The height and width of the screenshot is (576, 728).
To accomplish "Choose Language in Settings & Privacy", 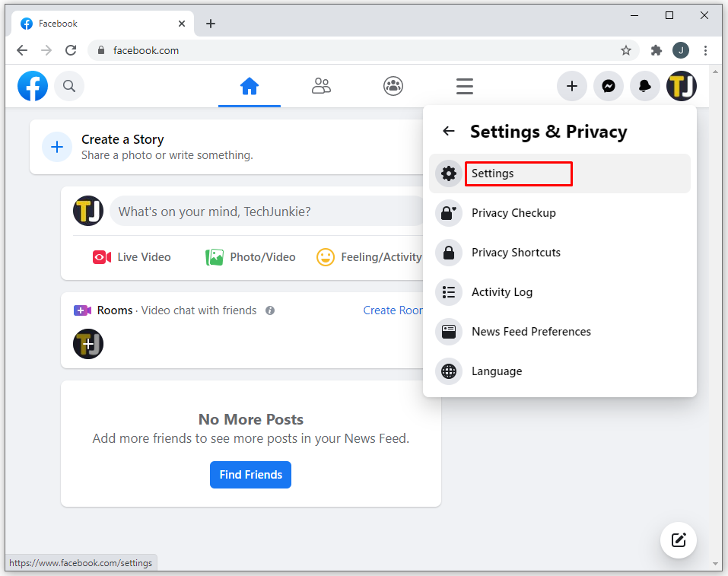I will [497, 371].
